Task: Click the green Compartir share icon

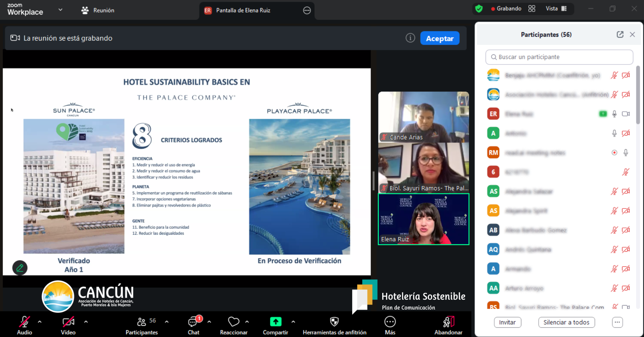Action: pyautogui.click(x=275, y=321)
